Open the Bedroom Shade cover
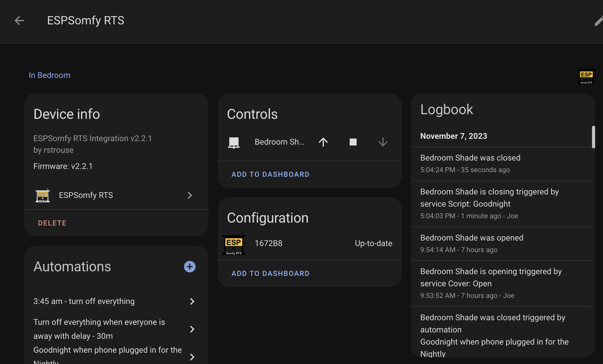Image resolution: width=603 pixels, height=364 pixels. tap(323, 142)
